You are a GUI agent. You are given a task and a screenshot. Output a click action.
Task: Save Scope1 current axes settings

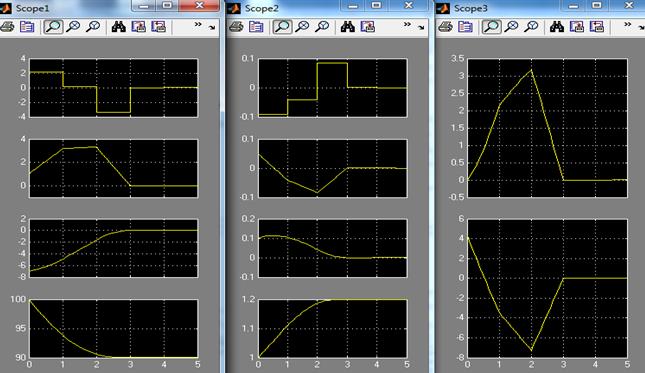coord(139,27)
